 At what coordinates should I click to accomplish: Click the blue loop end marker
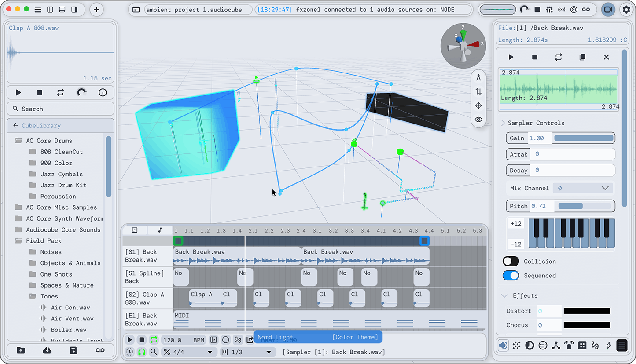(424, 240)
